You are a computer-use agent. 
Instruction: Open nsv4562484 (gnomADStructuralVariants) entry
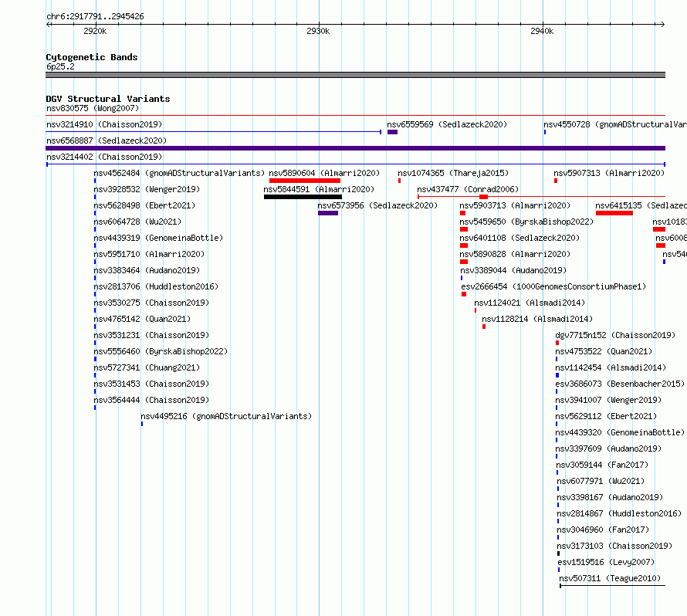pos(179,173)
